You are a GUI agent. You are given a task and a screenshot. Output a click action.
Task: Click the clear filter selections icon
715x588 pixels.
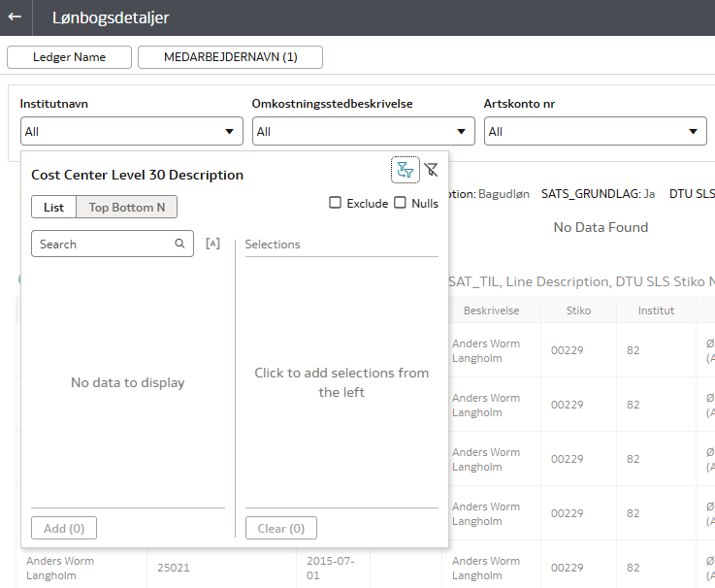(x=431, y=170)
